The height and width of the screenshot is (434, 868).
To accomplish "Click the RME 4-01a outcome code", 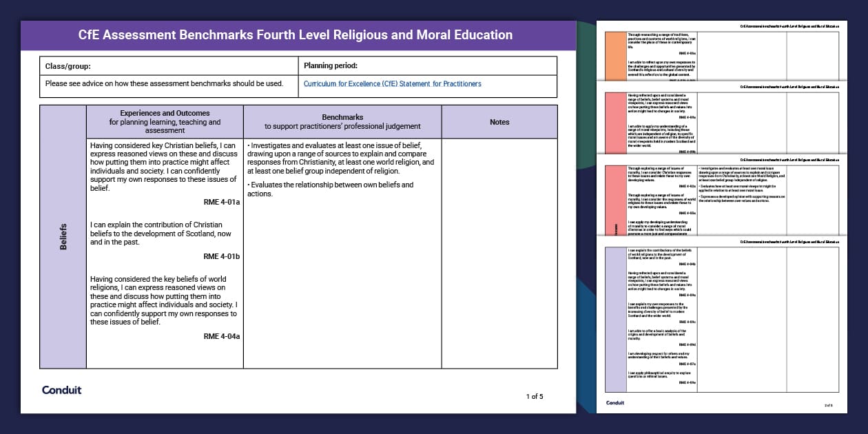I will point(221,203).
